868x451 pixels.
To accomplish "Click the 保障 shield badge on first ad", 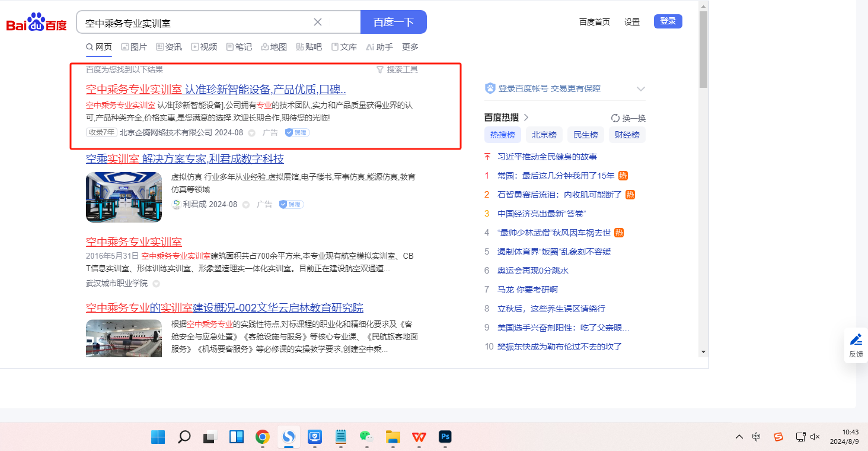I will [297, 132].
